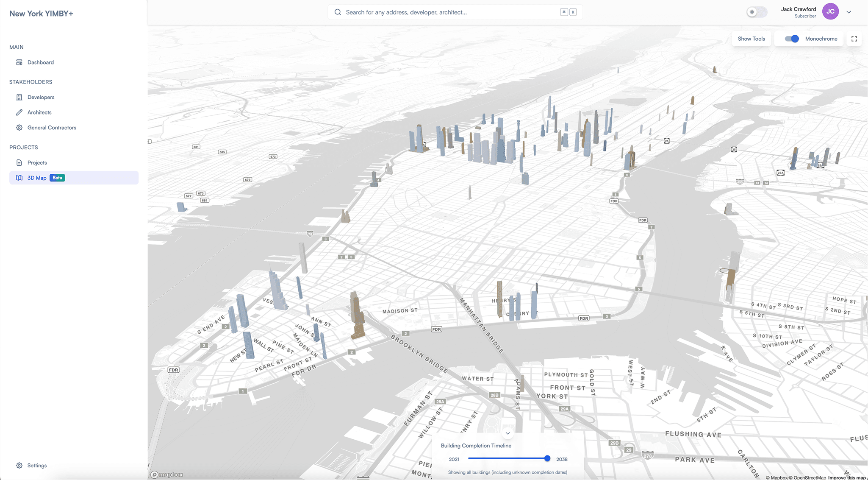Screen dimensions: 868x480
Task: Click the Developers building icon
Action: [x=19, y=97]
